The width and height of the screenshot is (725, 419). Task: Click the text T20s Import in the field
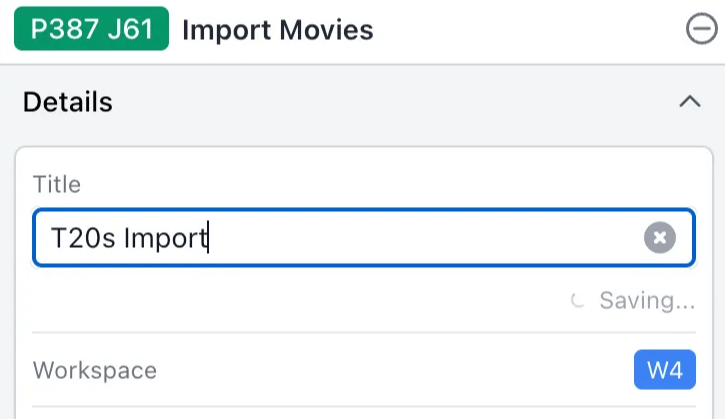click(x=128, y=239)
